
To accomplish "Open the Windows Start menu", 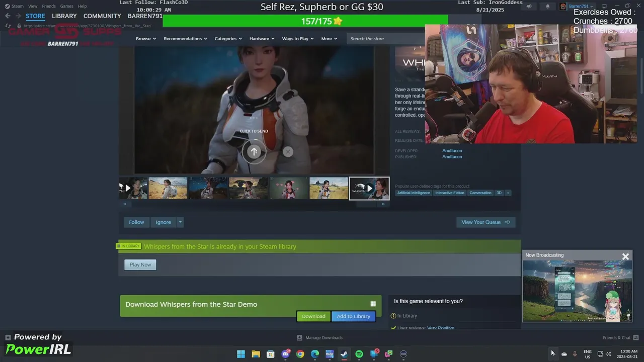I will point(241,354).
